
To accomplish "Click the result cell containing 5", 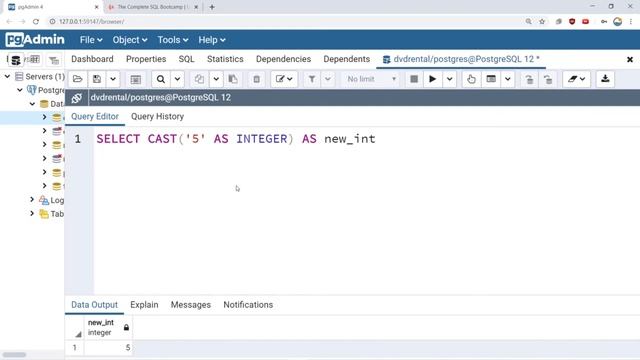I will coord(108,348).
